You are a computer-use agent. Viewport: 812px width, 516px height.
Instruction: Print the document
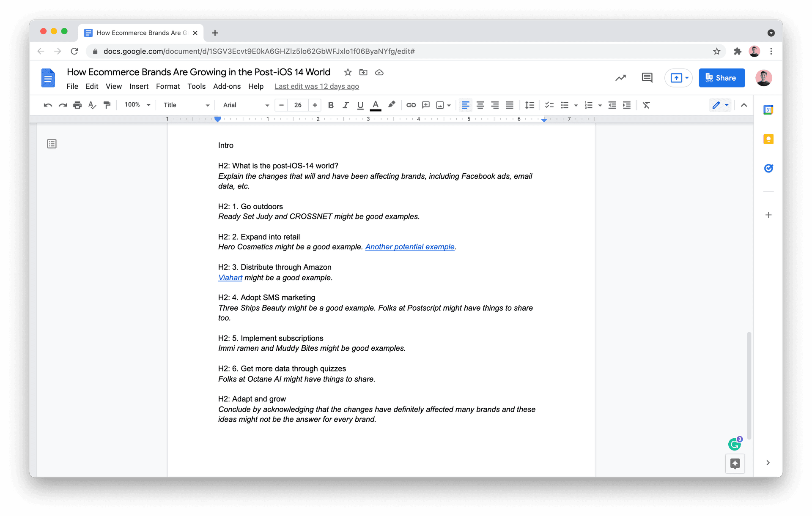[x=77, y=105]
